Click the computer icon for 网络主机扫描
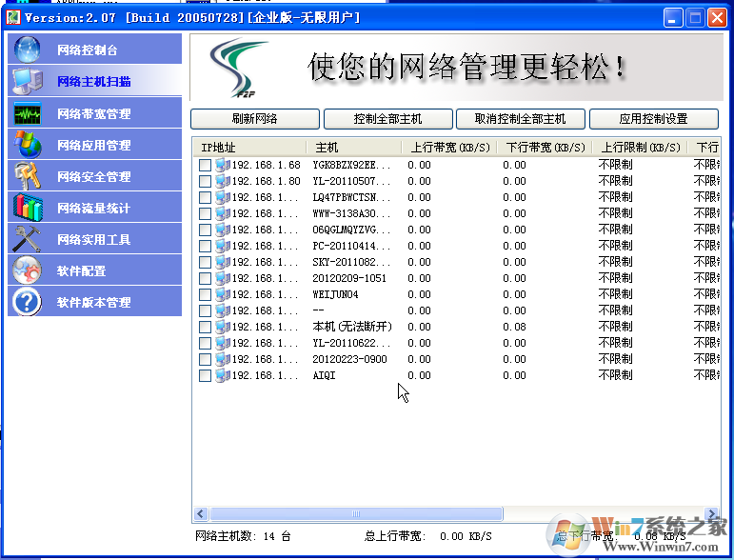This screenshot has height=560, width=734. pyautogui.click(x=28, y=81)
